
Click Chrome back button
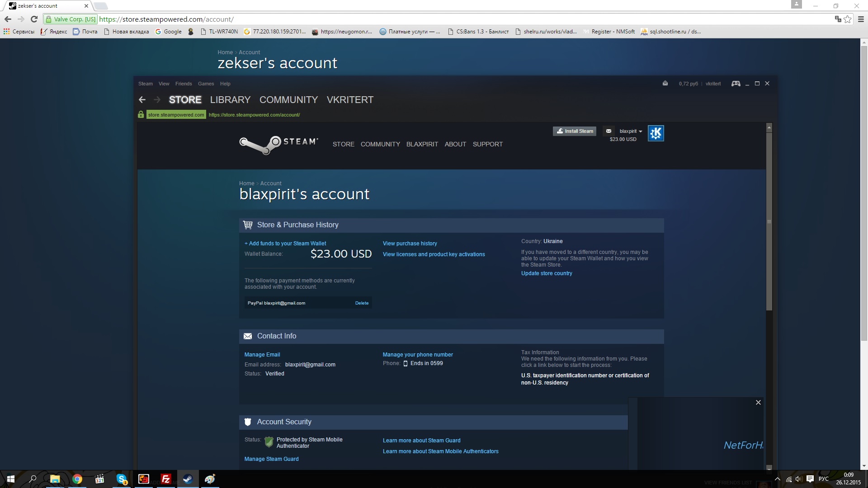click(x=8, y=19)
